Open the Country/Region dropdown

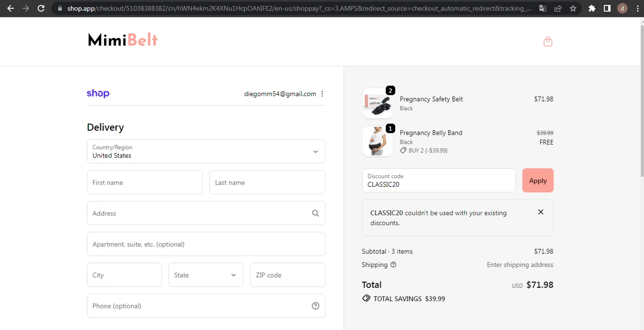pyautogui.click(x=206, y=151)
